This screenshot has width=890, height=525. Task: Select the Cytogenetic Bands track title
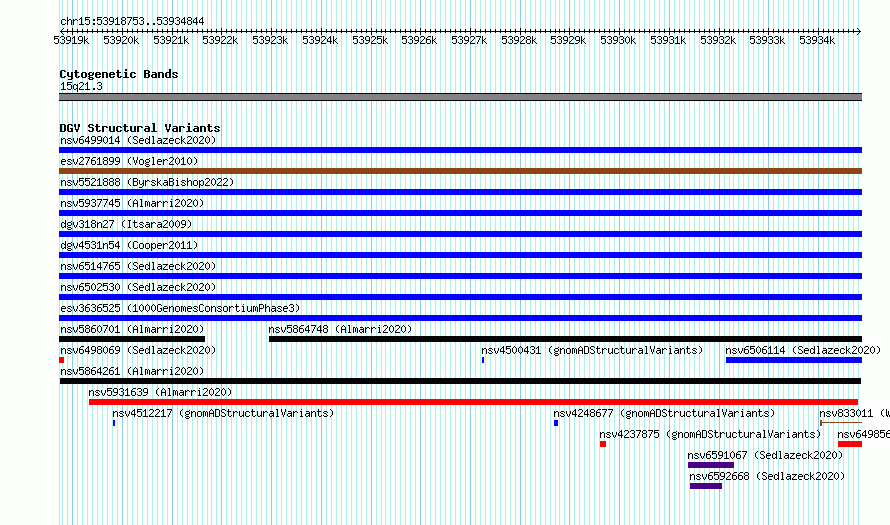click(x=119, y=74)
